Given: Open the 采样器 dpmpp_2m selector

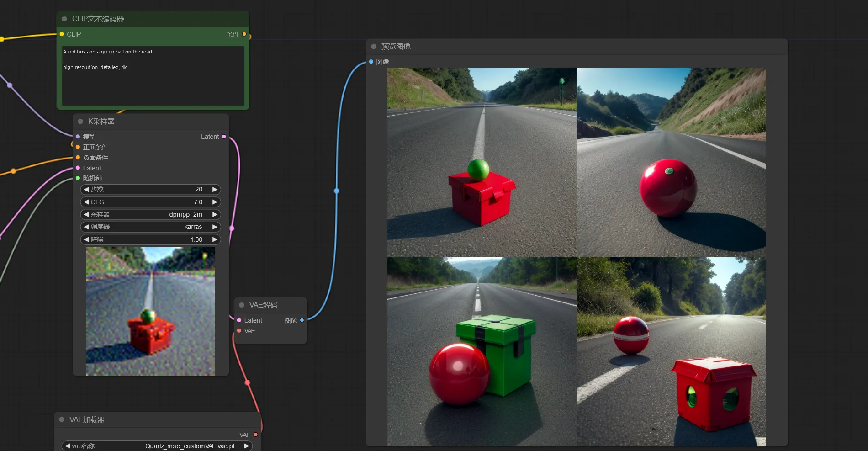Looking at the screenshot, I should tap(151, 214).
